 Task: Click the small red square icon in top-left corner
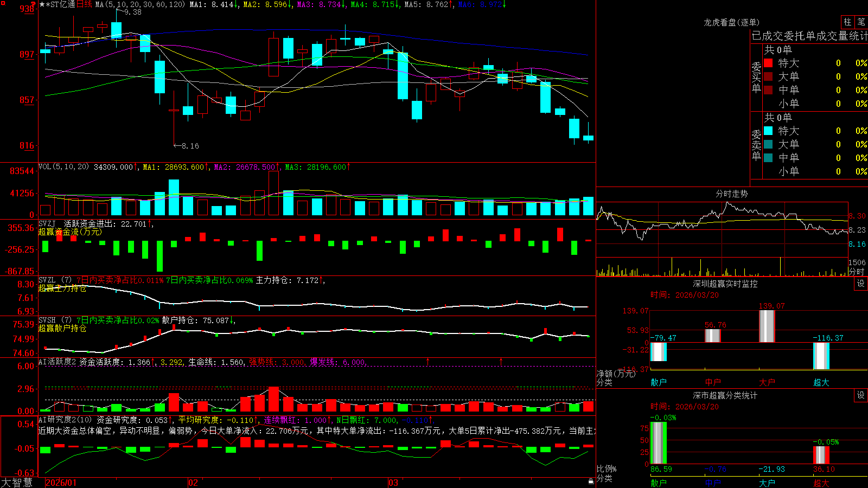pos(2,3)
